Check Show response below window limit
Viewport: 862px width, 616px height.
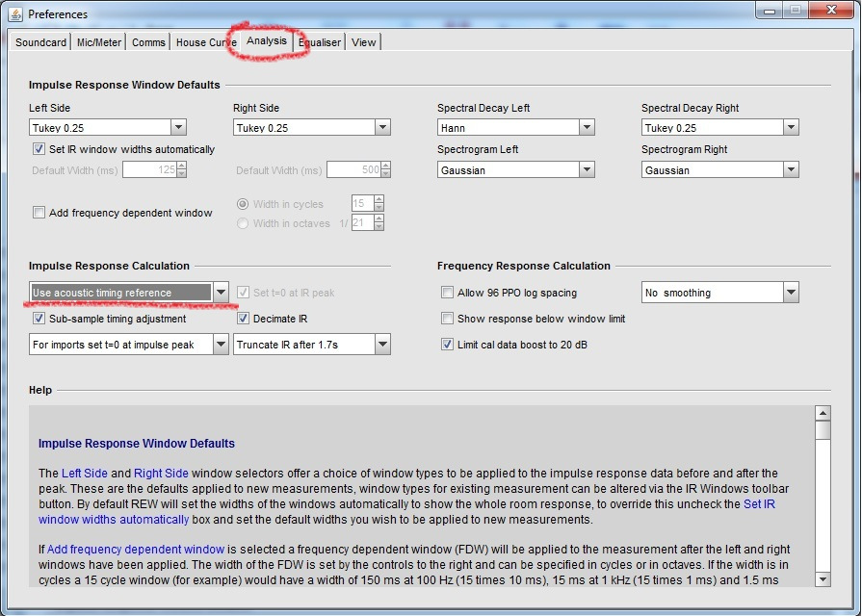click(448, 319)
